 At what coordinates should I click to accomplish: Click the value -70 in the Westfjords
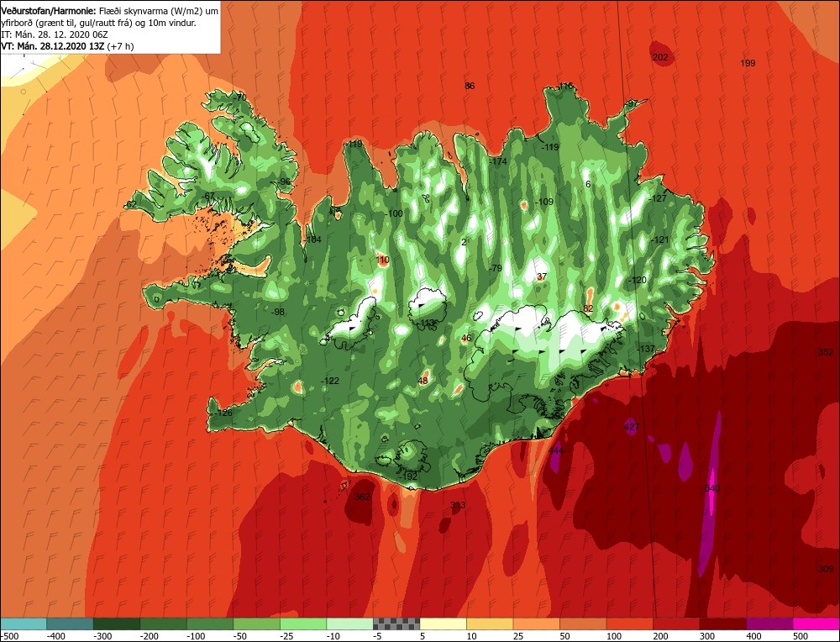point(240,97)
